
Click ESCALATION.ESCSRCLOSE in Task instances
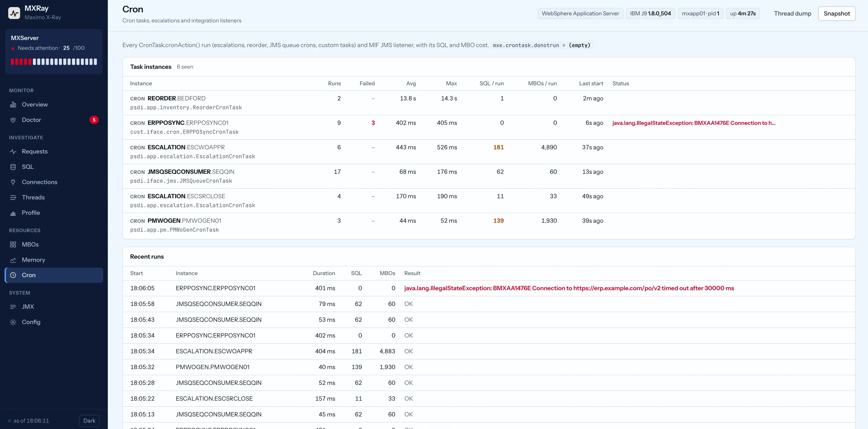[186, 196]
